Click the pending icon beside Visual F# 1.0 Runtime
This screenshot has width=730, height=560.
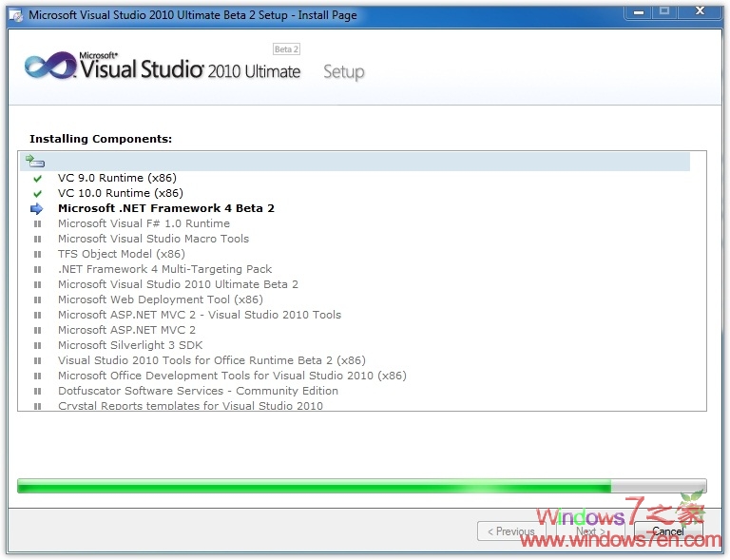click(38, 224)
